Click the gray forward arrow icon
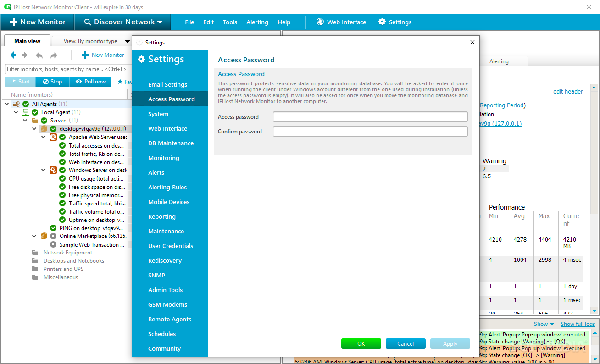Viewport: 600px width, 364px height. coord(24,55)
